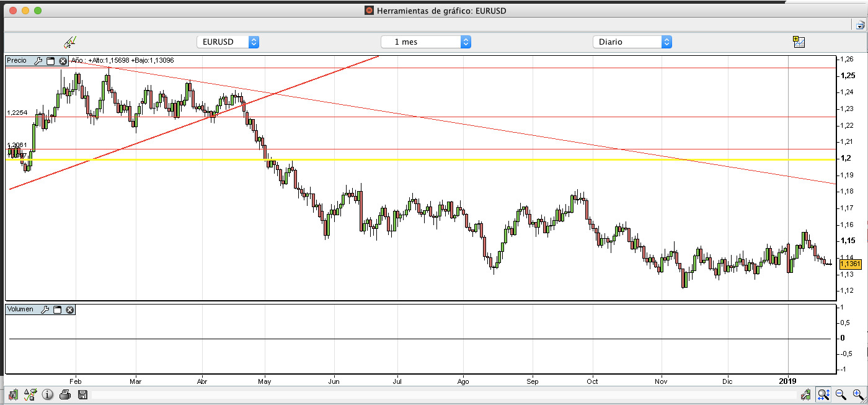Click the 1,2061 horizontal level label
Screen dimensions: 868x405
tap(17, 145)
